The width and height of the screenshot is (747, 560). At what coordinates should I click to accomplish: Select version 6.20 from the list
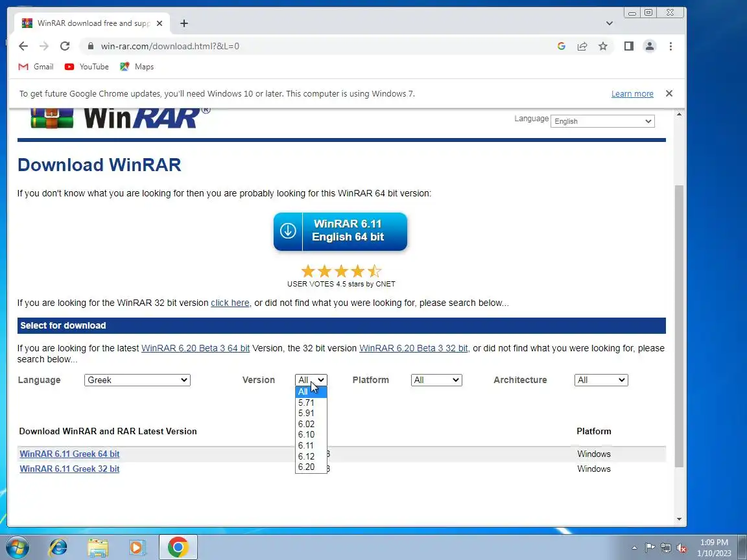[311, 467]
